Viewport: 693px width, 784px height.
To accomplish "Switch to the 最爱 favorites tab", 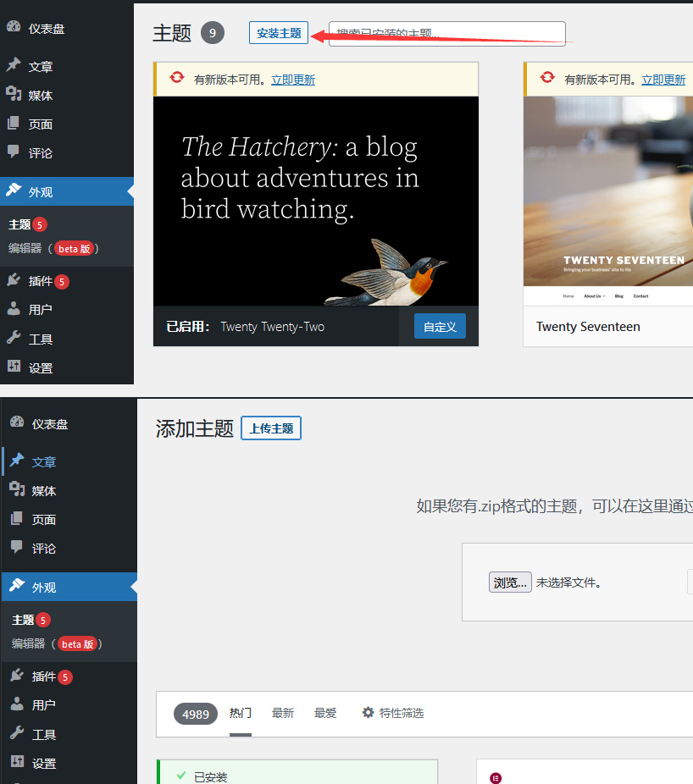I will pos(324,713).
